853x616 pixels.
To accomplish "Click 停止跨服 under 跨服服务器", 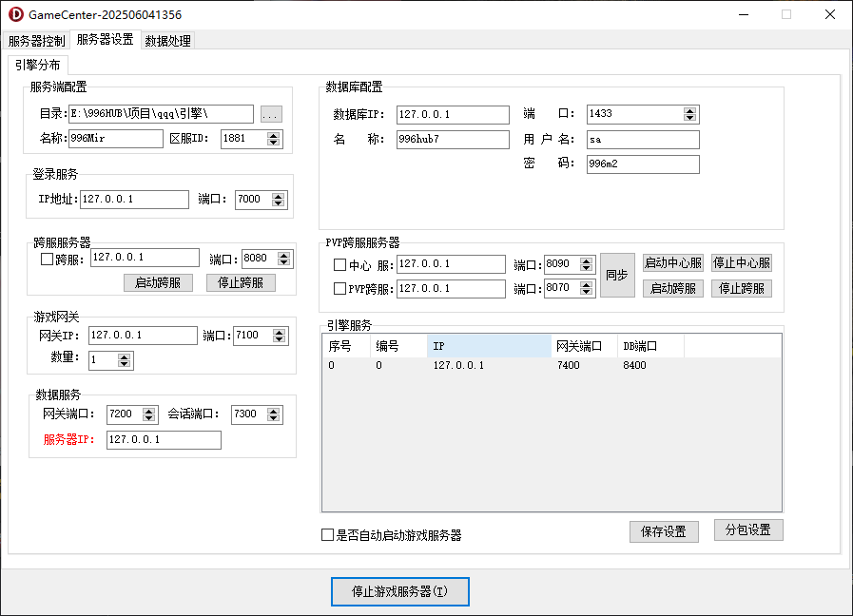I will pyautogui.click(x=241, y=282).
